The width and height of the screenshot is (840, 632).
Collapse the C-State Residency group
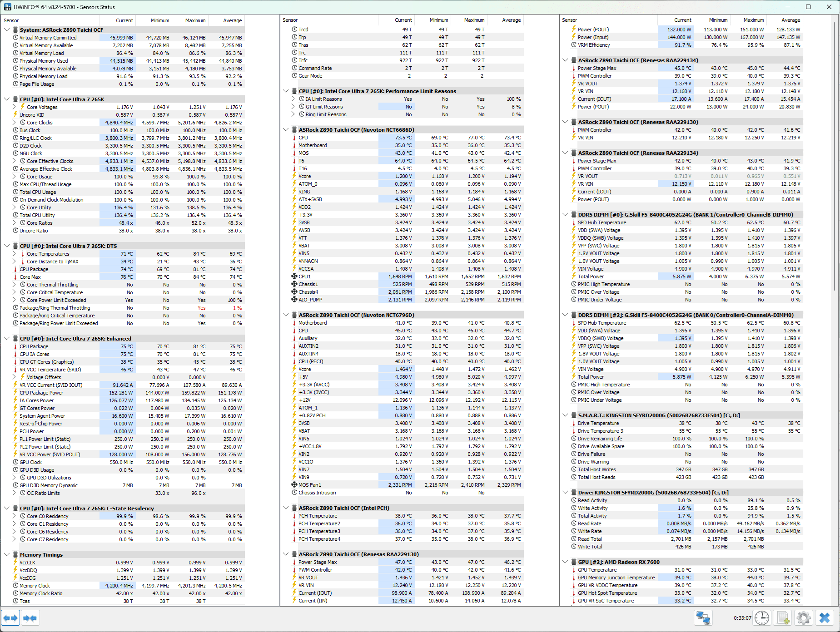pyautogui.click(x=7, y=509)
